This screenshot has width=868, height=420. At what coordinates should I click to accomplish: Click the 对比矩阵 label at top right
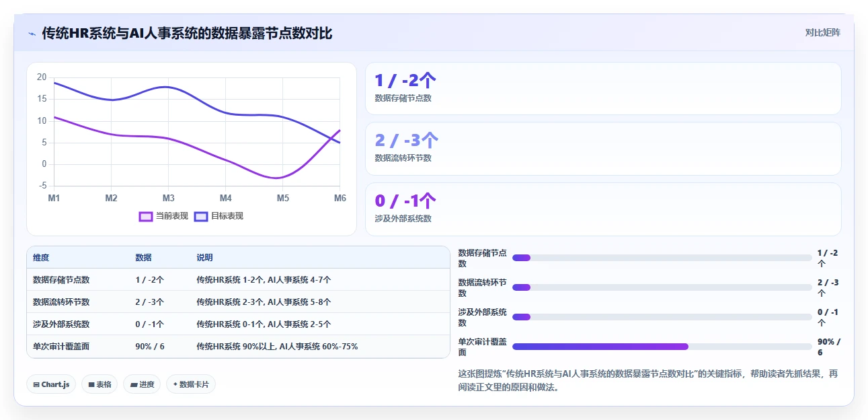(x=822, y=32)
